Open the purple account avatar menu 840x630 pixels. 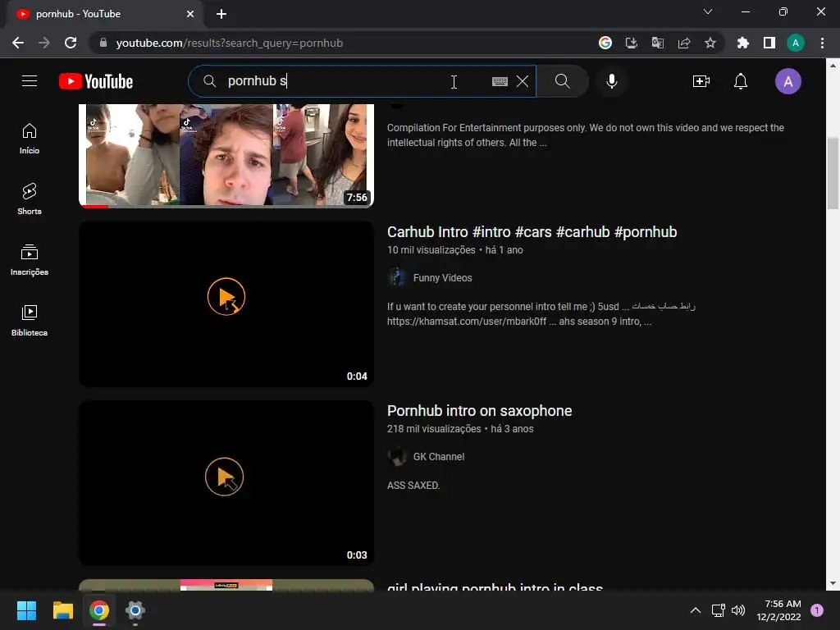click(788, 81)
